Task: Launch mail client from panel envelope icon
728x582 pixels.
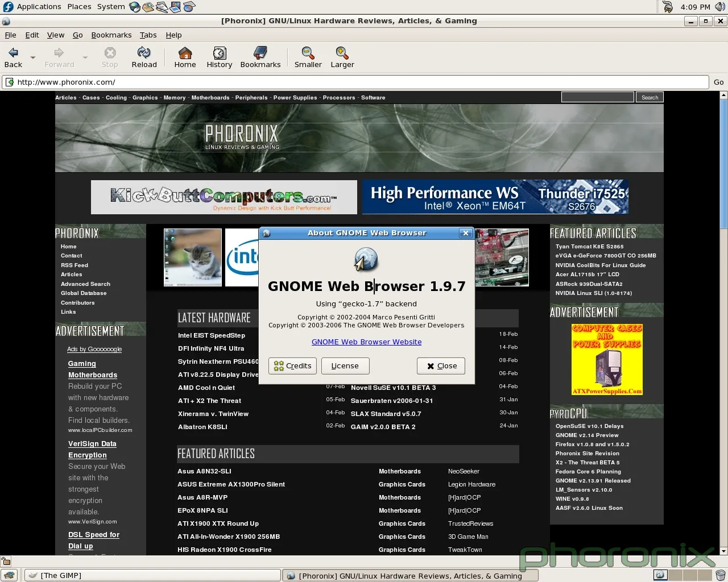Action: (148, 7)
